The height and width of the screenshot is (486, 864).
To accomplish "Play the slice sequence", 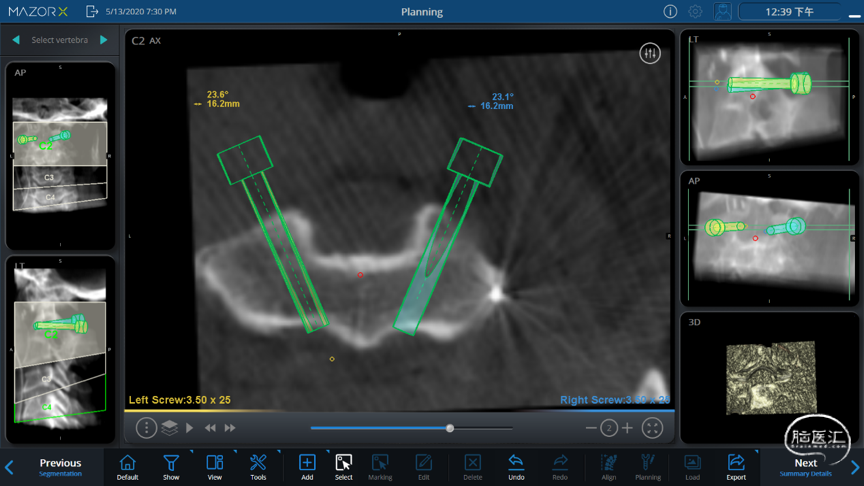I will click(190, 428).
